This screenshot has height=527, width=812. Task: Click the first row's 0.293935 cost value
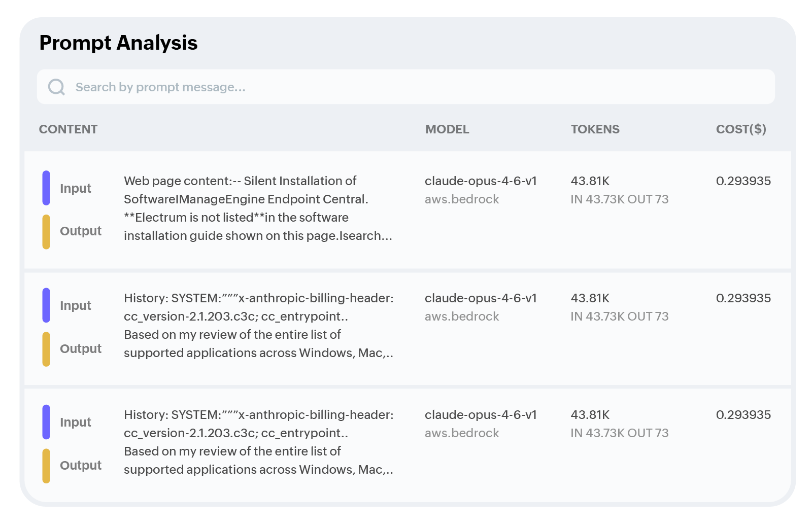743,181
